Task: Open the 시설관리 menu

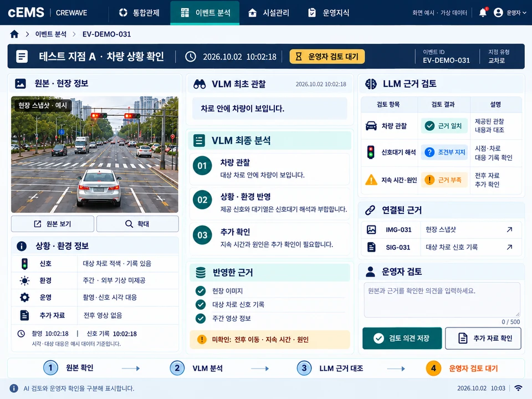Action: (268, 13)
